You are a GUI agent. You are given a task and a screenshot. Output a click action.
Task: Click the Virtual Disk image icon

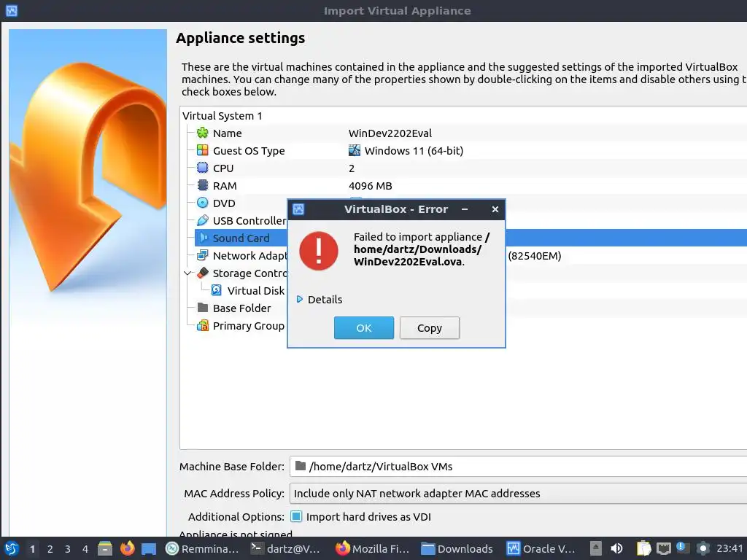click(x=216, y=290)
